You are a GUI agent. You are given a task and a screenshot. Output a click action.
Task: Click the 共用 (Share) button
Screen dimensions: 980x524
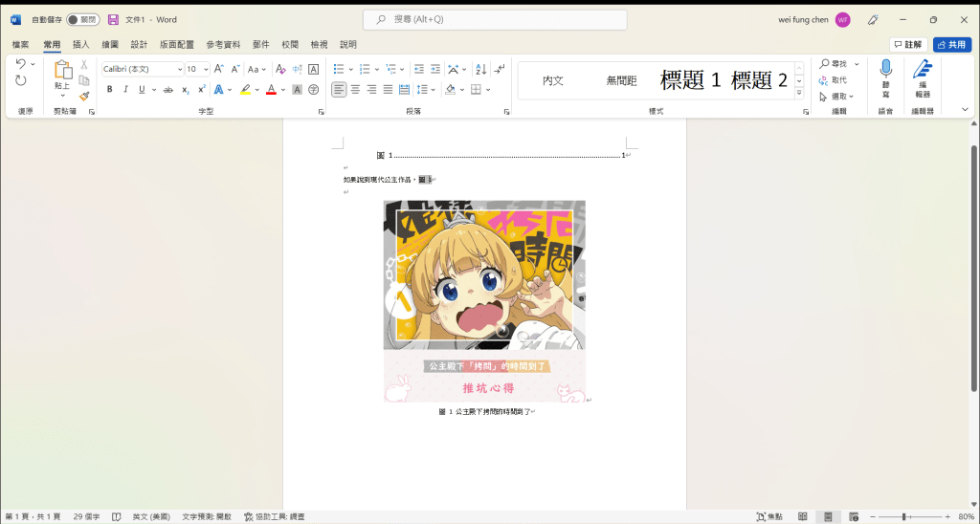point(952,44)
